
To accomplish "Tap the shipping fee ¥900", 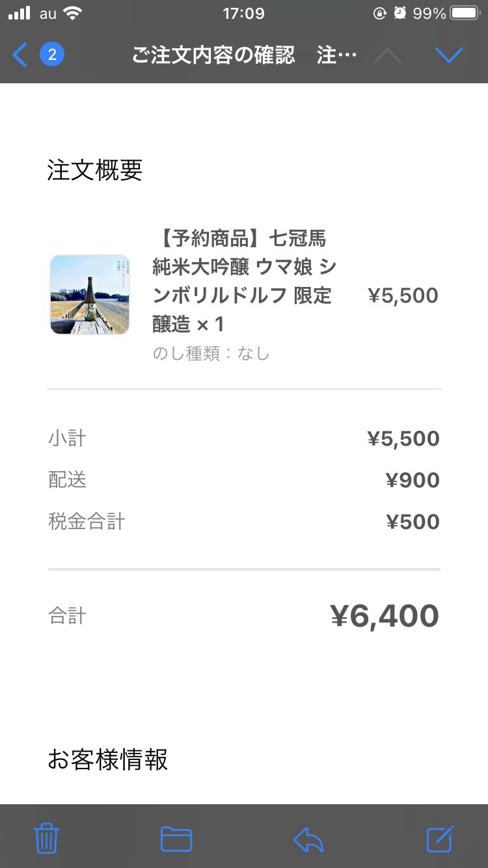I will pyautogui.click(x=413, y=481).
